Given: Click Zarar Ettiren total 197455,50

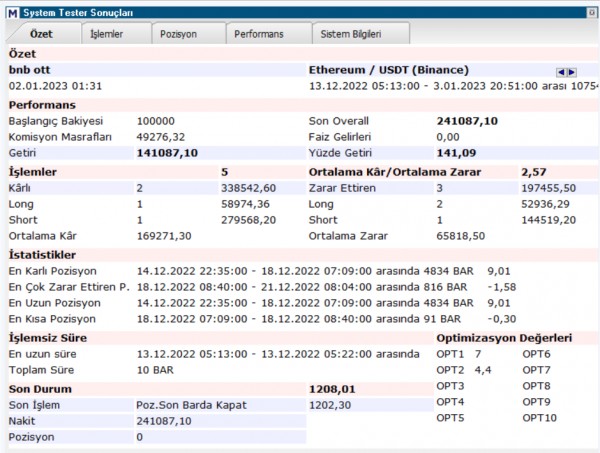Looking at the screenshot, I should (x=548, y=188).
